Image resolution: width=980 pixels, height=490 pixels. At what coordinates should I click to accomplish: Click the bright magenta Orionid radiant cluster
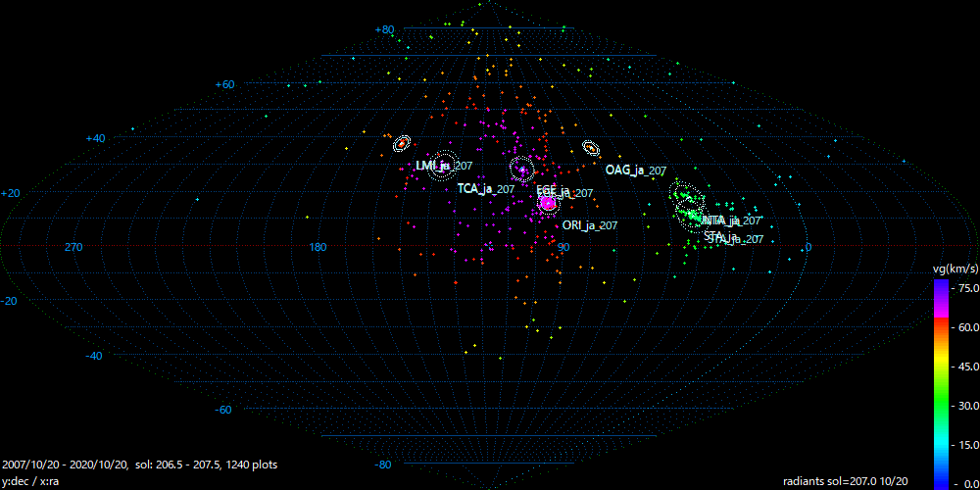pyautogui.click(x=548, y=203)
